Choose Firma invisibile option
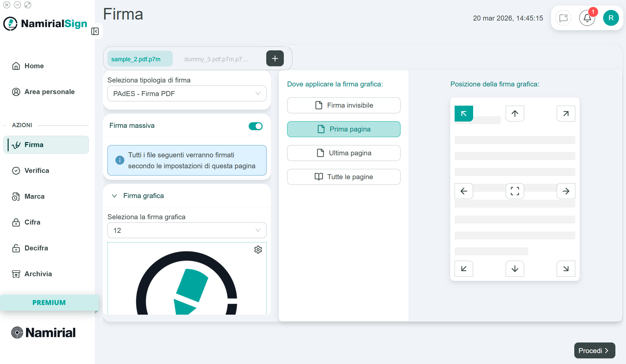 tap(344, 105)
